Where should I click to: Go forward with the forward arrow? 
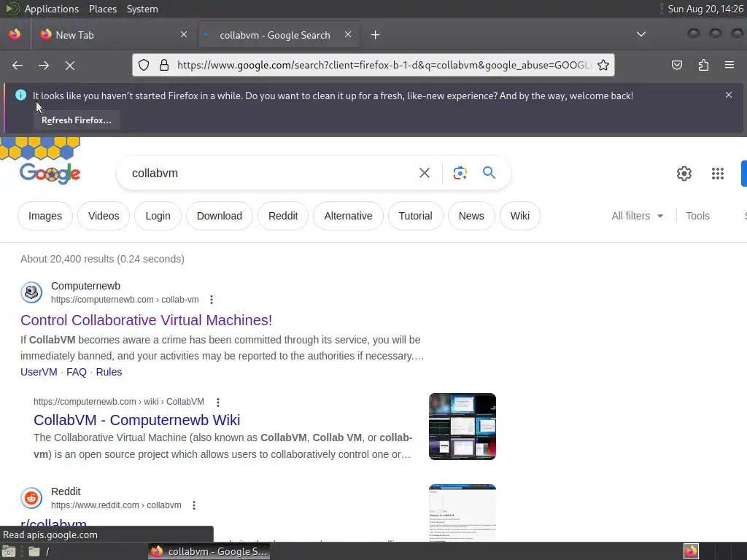(x=44, y=65)
